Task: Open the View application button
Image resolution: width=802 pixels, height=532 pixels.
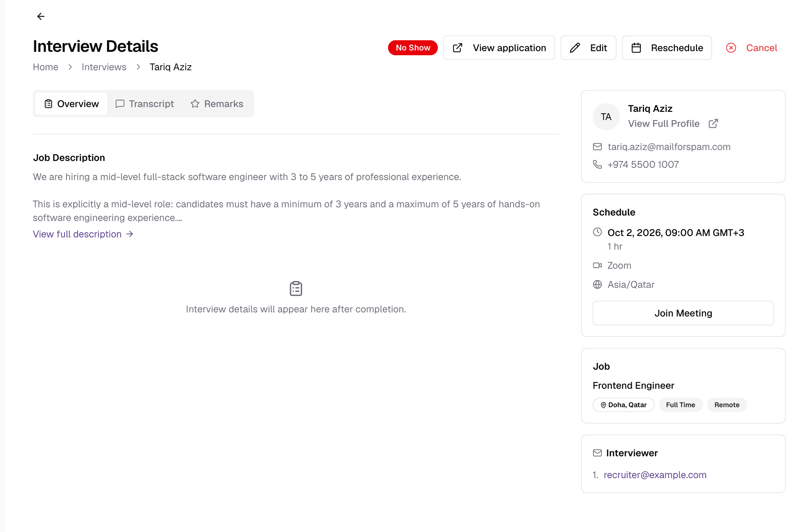Action: coord(499,48)
